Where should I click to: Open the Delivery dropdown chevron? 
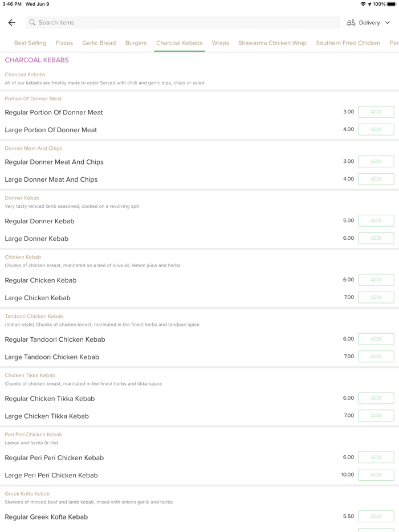click(388, 23)
